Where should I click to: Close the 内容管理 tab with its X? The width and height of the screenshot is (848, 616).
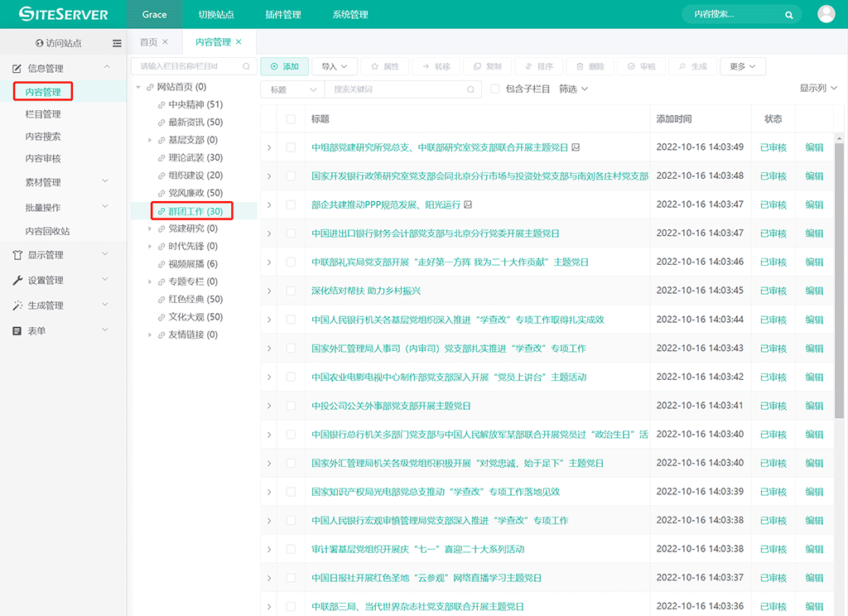239,42
